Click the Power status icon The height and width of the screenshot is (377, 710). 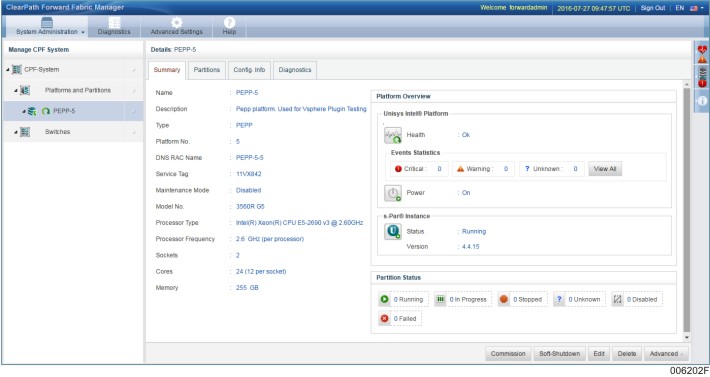393,193
